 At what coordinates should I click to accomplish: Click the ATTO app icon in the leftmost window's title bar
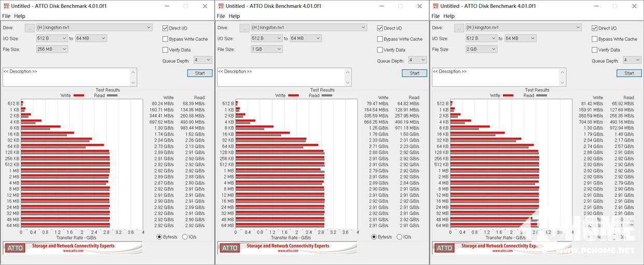coord(6,6)
